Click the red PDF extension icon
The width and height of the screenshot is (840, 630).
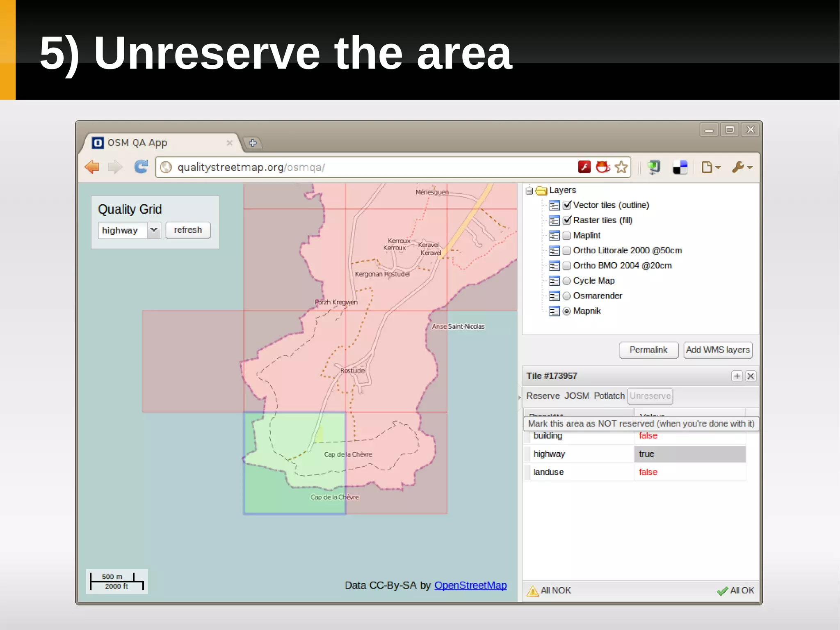584,167
